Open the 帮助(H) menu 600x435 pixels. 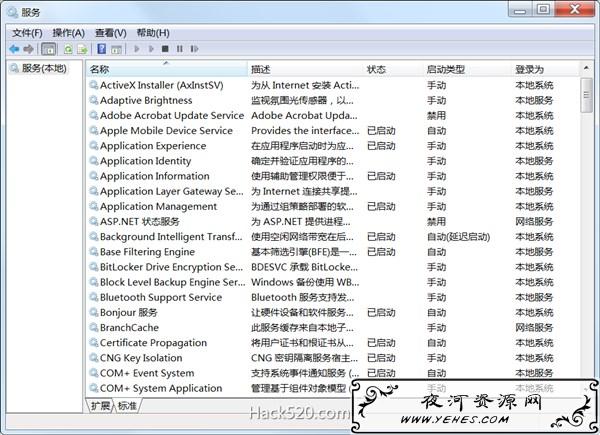(x=153, y=33)
